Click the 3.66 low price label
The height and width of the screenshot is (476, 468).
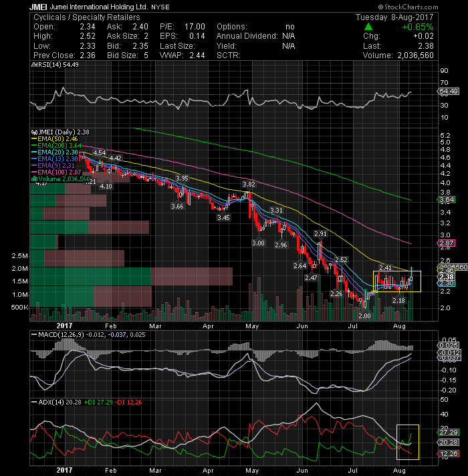[x=178, y=207]
